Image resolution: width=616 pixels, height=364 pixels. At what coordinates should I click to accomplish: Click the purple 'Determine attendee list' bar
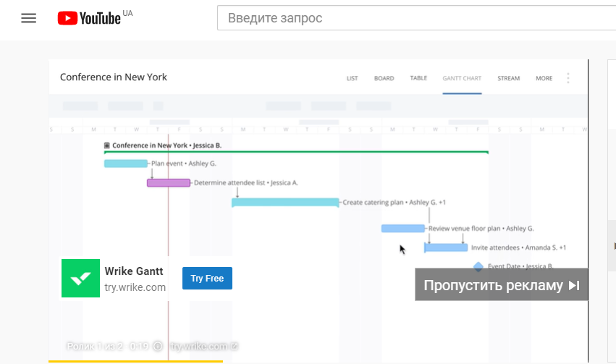click(x=169, y=183)
